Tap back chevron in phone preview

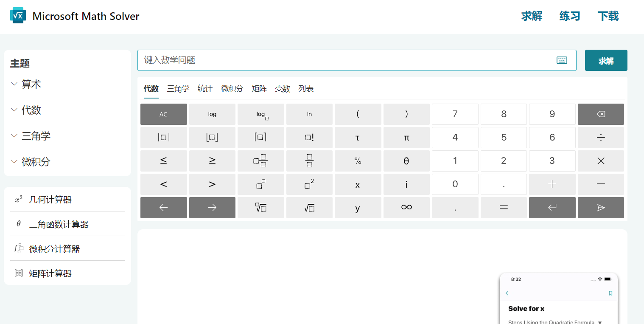[x=507, y=293]
